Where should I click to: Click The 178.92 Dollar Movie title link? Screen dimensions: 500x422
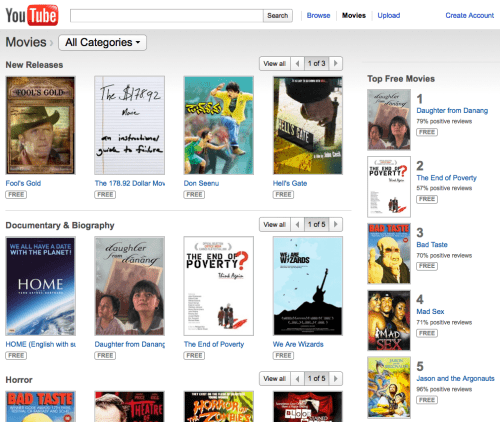[x=130, y=183]
